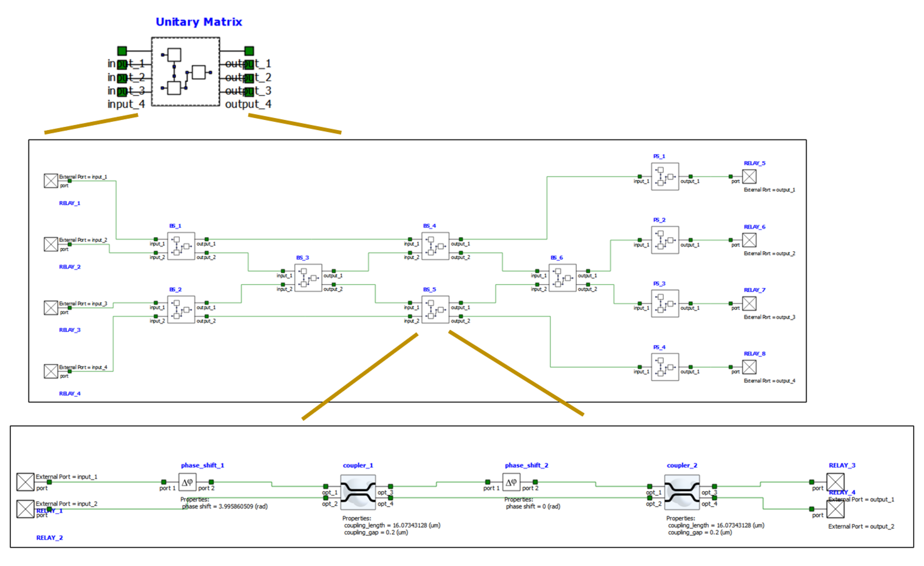
Task: Click the coupler_1 directional coupler icon
Action: pos(358,492)
